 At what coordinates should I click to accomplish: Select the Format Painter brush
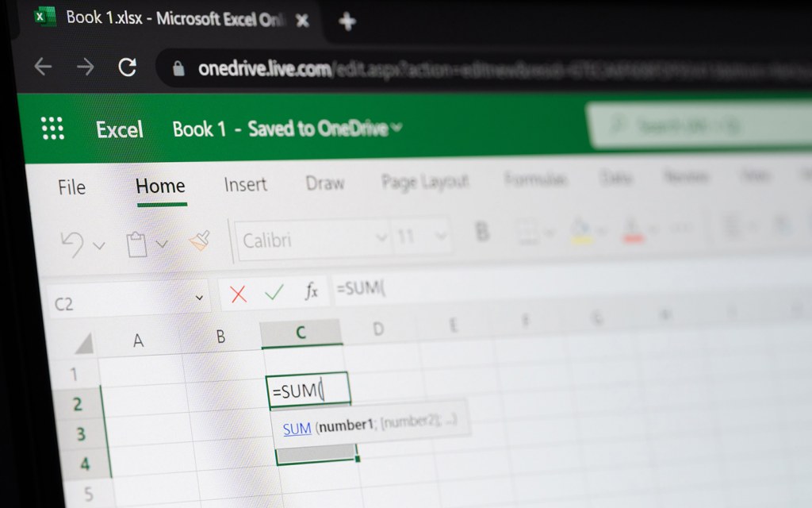coord(200,241)
